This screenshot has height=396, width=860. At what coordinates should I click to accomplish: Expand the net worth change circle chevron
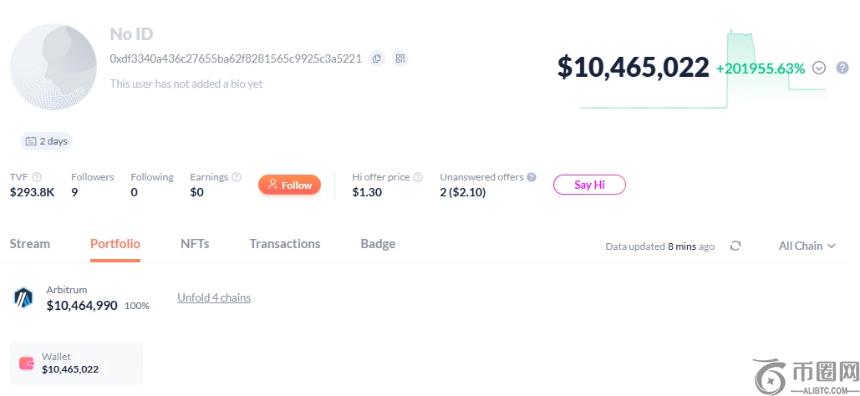819,68
